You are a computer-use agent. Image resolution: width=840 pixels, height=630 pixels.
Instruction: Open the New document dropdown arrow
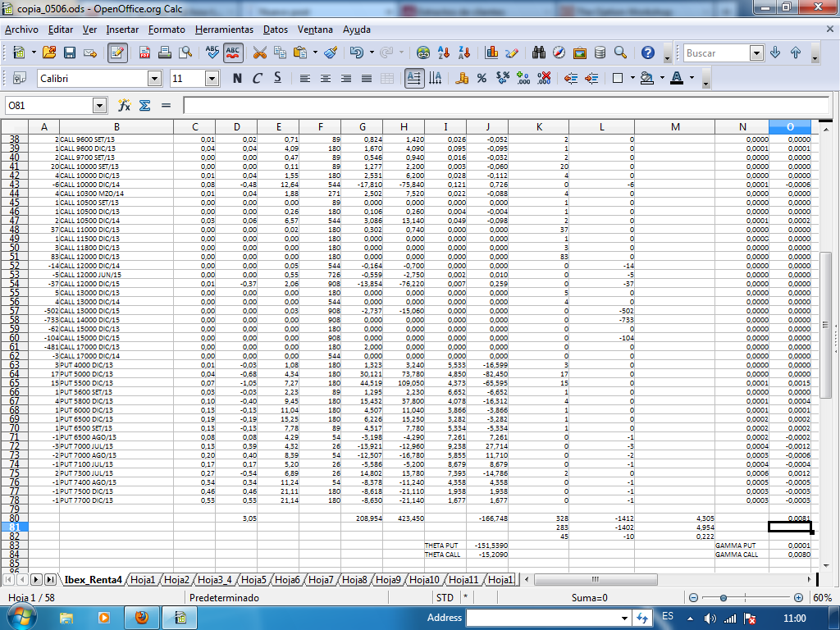(x=34, y=52)
